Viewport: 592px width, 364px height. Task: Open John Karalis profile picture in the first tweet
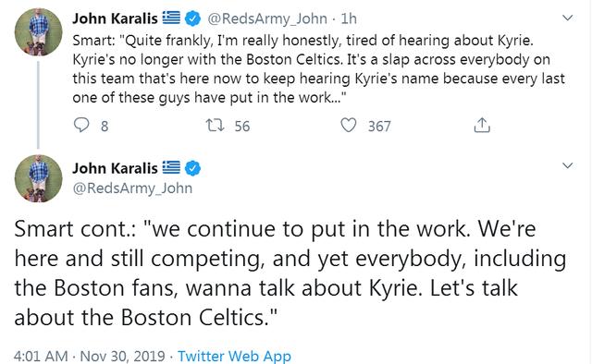pyautogui.click(x=38, y=31)
